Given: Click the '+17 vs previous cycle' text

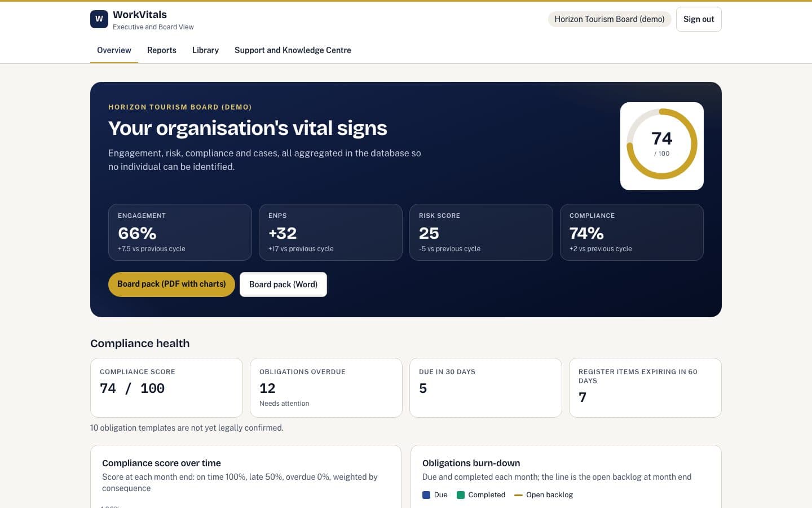Looking at the screenshot, I should pyautogui.click(x=301, y=249).
